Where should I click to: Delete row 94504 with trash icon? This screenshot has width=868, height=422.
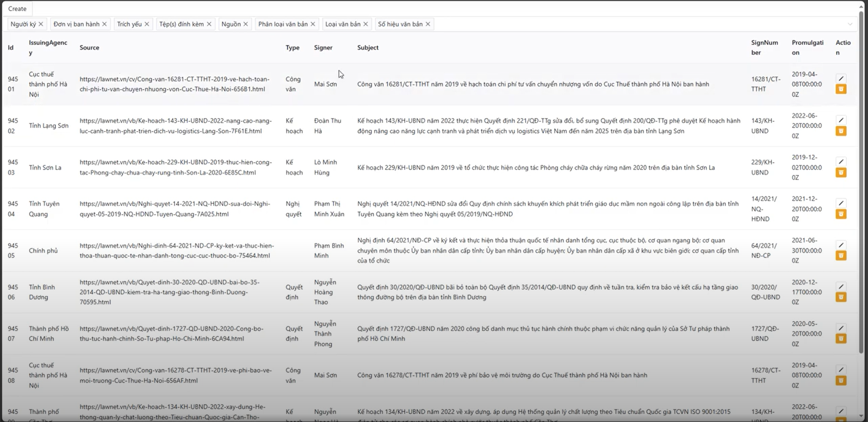pyautogui.click(x=841, y=214)
